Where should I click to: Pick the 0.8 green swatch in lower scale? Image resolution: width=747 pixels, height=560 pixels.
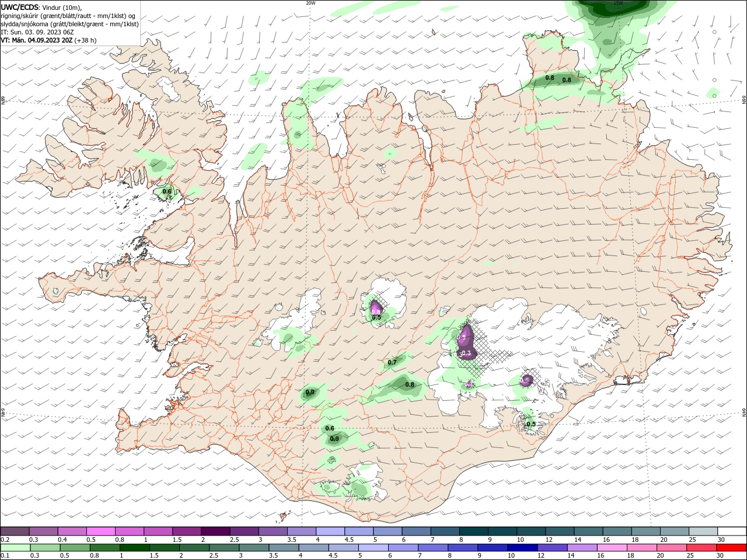(x=104, y=548)
